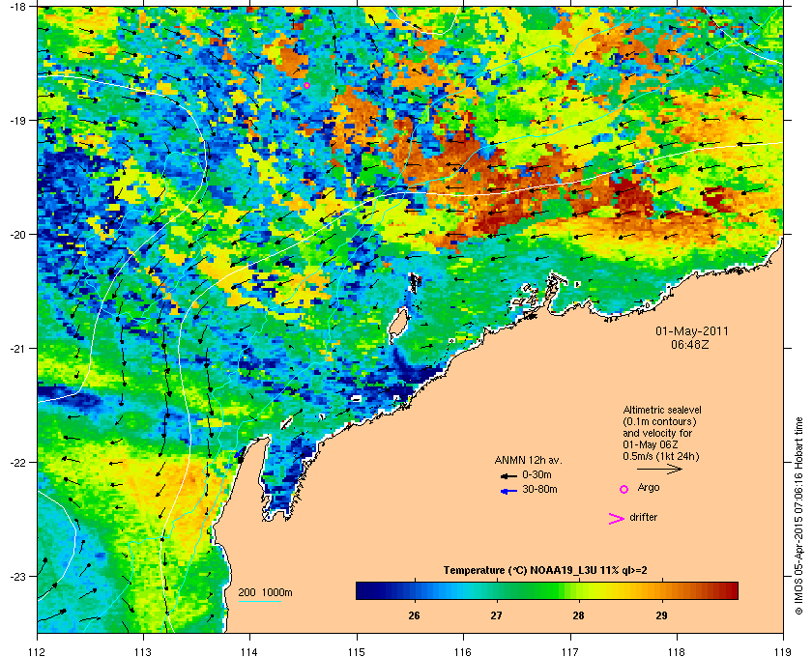Click the Temperature NOAA19_L3U title text

(x=545, y=571)
